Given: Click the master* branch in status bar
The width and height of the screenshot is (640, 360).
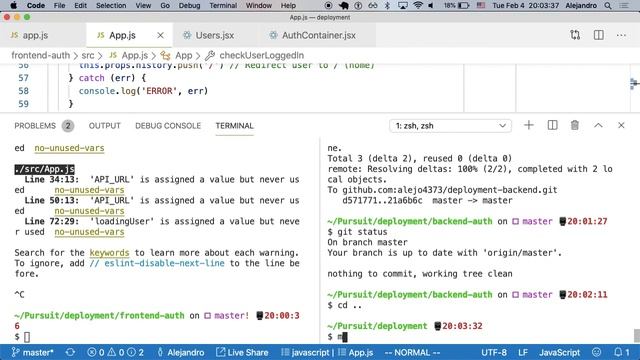Looking at the screenshot, I should coord(33,352).
